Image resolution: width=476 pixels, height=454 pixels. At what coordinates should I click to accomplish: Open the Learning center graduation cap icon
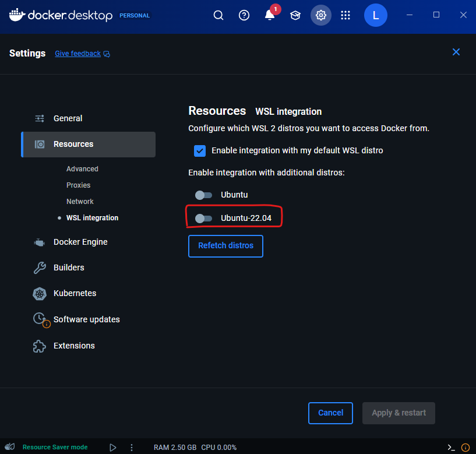point(295,15)
